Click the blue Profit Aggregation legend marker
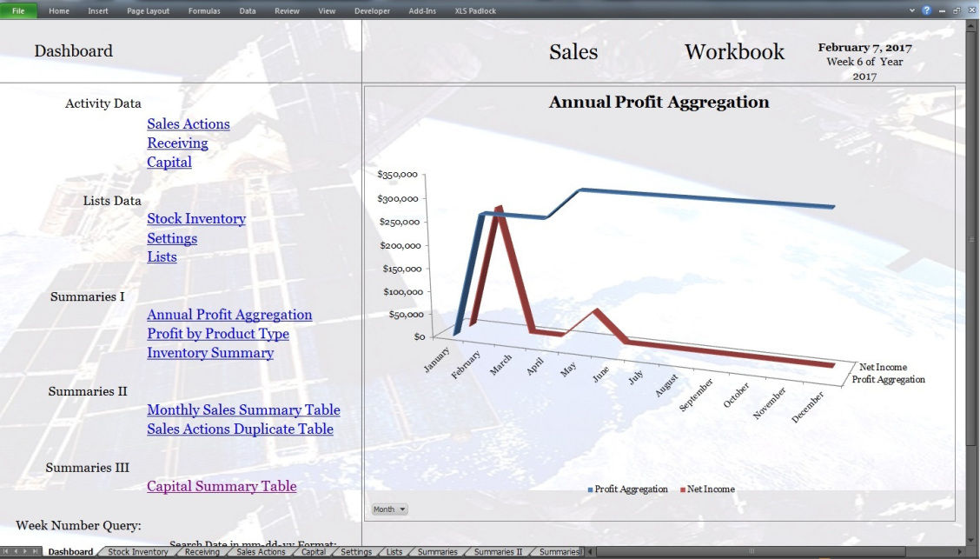 (x=591, y=489)
